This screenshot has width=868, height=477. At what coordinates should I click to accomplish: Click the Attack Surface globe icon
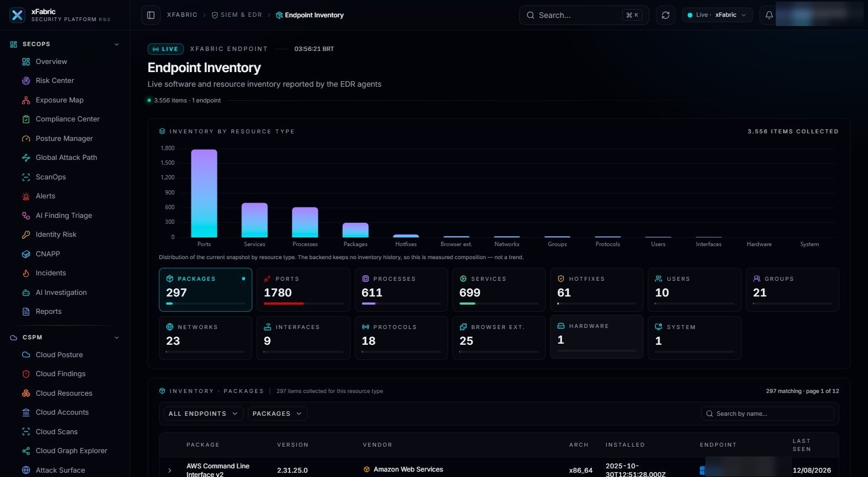coord(26,470)
